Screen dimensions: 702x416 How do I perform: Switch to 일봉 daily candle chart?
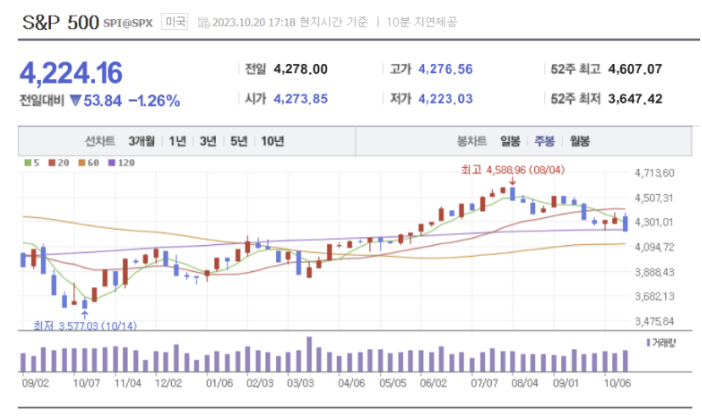coord(510,142)
